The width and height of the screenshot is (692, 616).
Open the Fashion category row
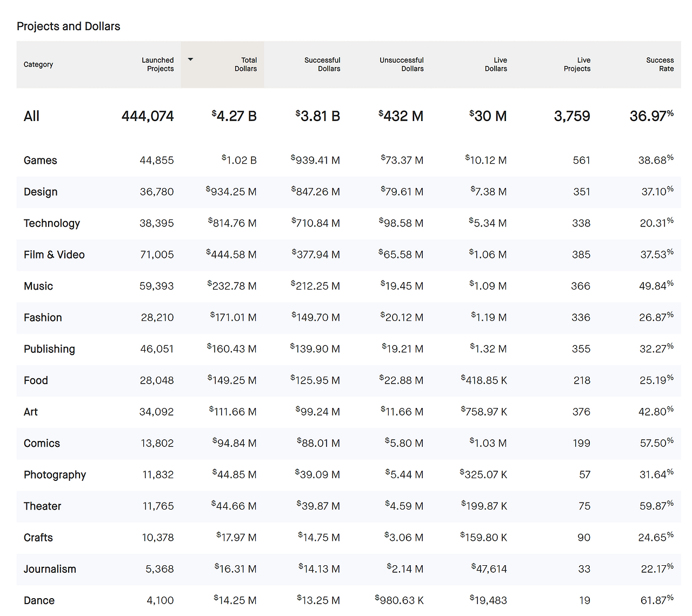[x=349, y=318]
